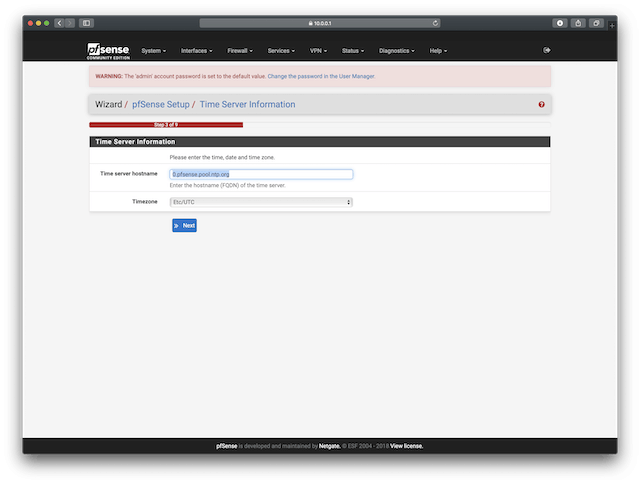Screen dimensions: 640x484
Task: Click the Wizard breadcrumb text
Action: (x=109, y=104)
